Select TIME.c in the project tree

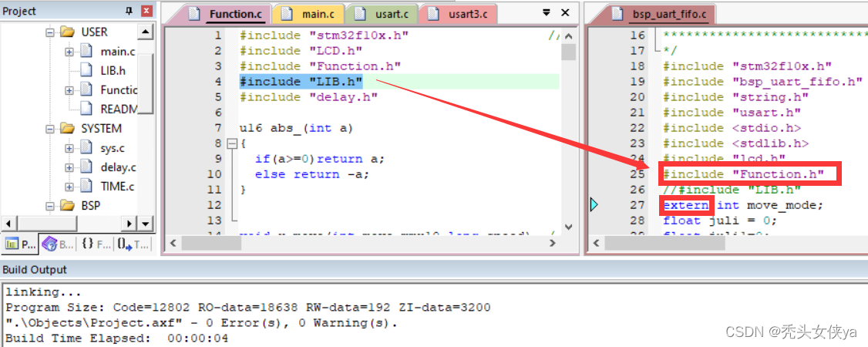coord(117,186)
